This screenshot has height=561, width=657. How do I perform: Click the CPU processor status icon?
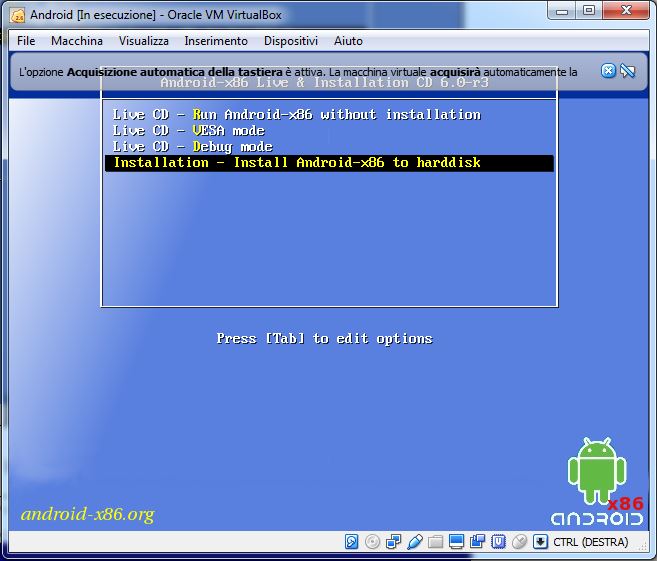(x=498, y=542)
